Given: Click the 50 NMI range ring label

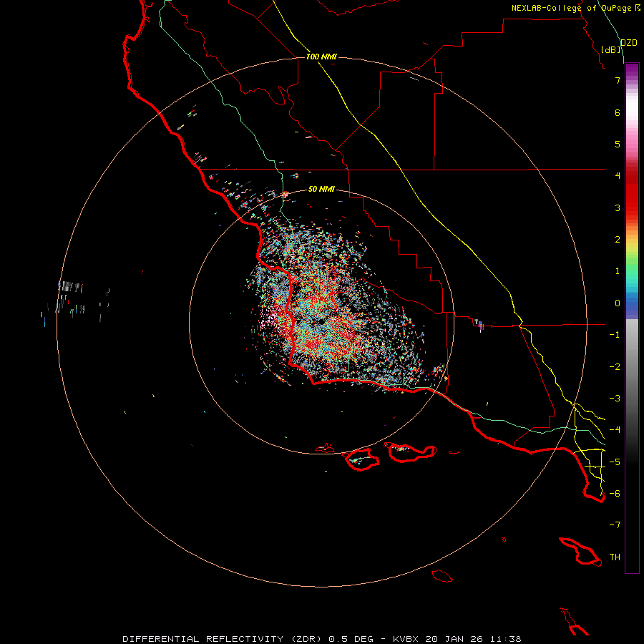Looking at the screenshot, I should (321, 189).
